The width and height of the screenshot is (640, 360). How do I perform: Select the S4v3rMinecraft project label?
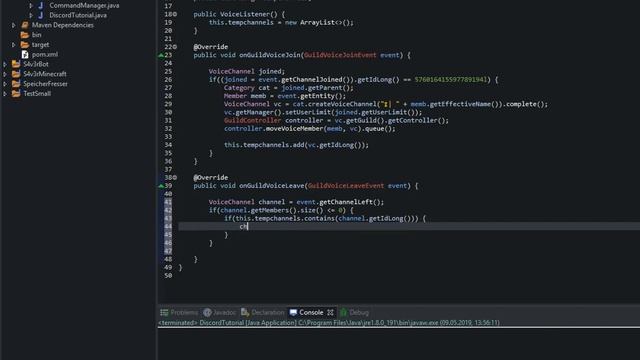pos(44,74)
